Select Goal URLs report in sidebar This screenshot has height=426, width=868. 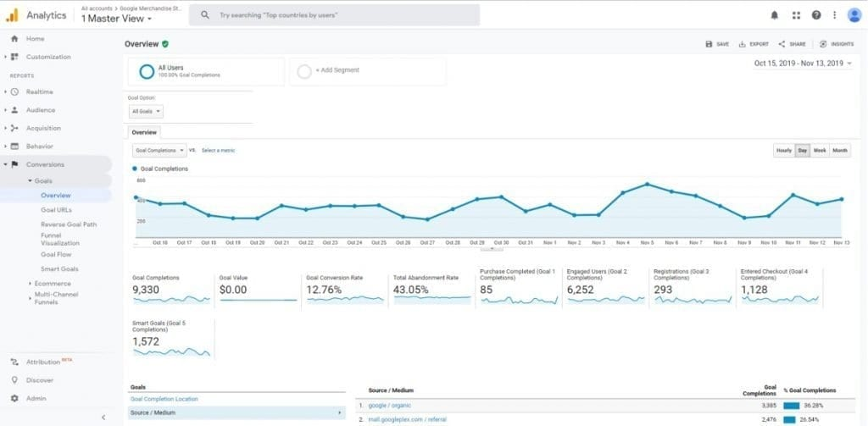56,210
